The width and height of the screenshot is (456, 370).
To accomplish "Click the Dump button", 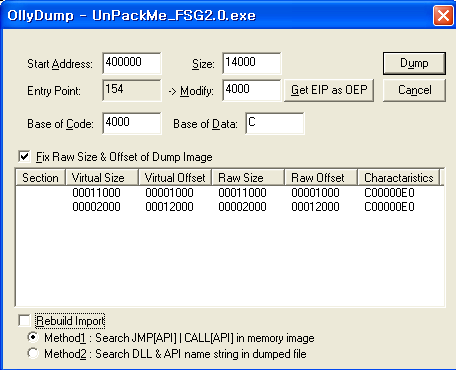I will point(414,63).
